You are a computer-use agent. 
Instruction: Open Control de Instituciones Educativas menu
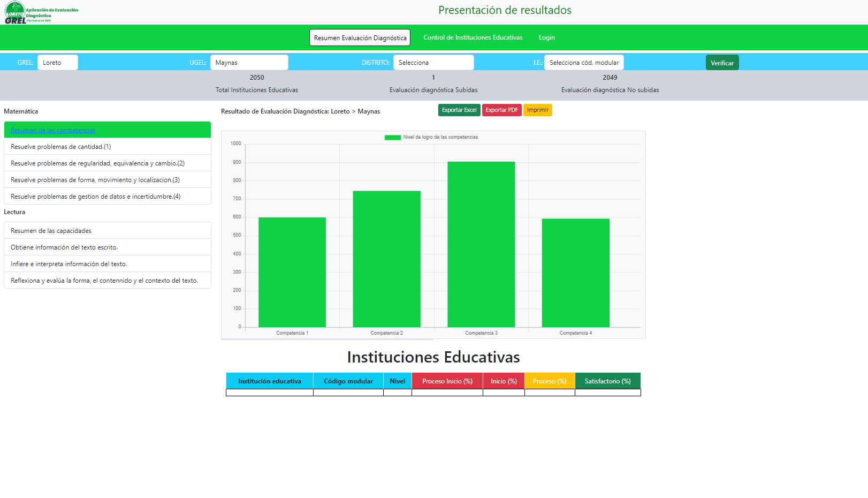click(473, 37)
